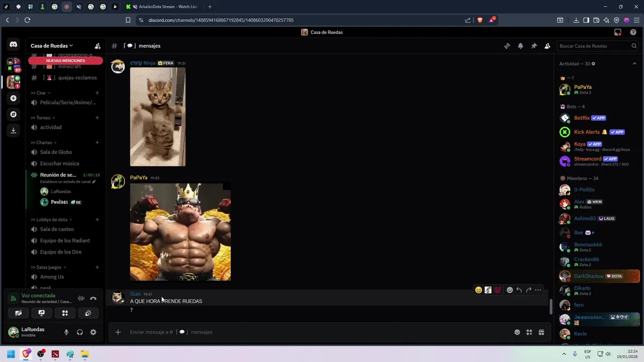Join the Escuchar música voice channel
The height and width of the screenshot is (362, 644).
(65, 163)
